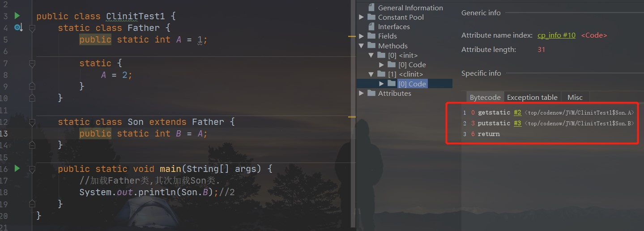Switch to Exception table tab
Image resolution: width=644 pixels, height=231 pixels.
tap(532, 97)
